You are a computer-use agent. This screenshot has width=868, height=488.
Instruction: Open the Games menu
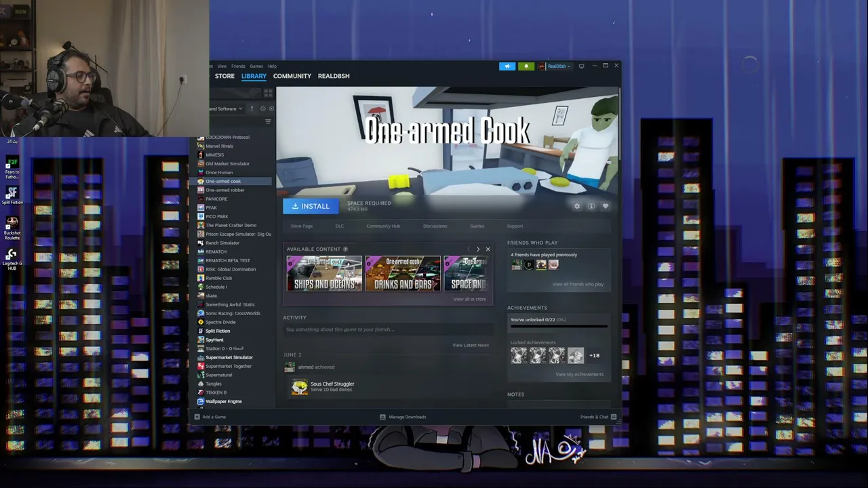256,66
